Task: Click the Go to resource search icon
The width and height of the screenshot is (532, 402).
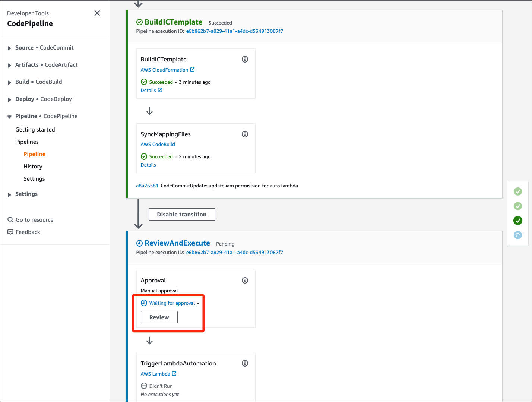Action: point(10,220)
